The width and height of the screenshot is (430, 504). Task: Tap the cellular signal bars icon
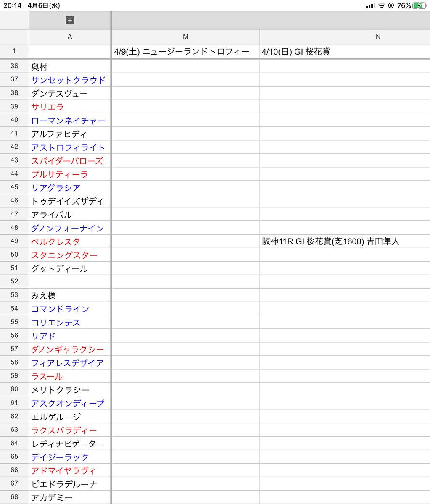(x=370, y=6)
